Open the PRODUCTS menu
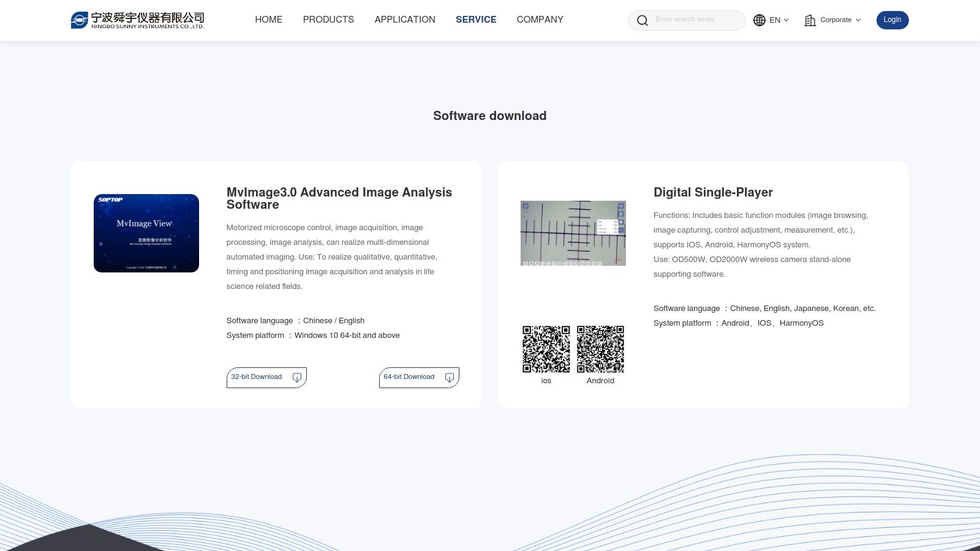The width and height of the screenshot is (980, 551). tap(328, 20)
